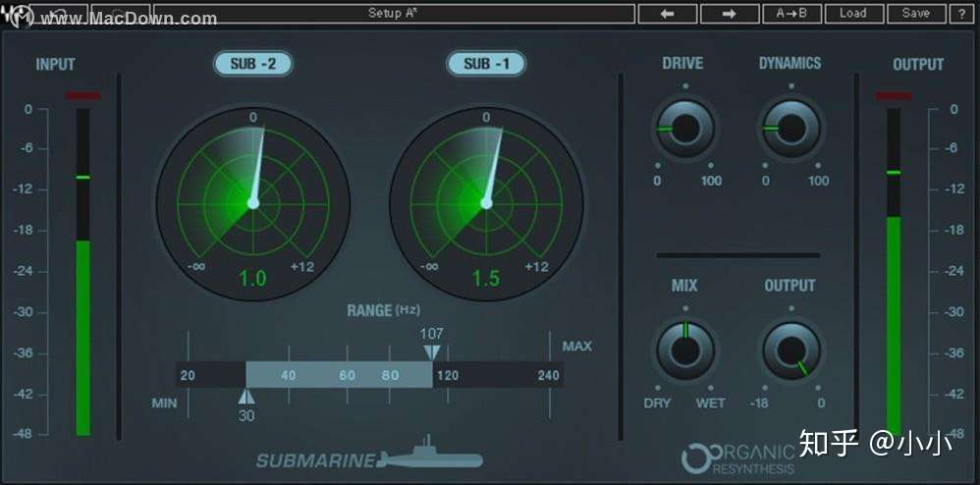Reset the output clip indicator LED
This screenshot has height=485, width=980.
coord(894,95)
